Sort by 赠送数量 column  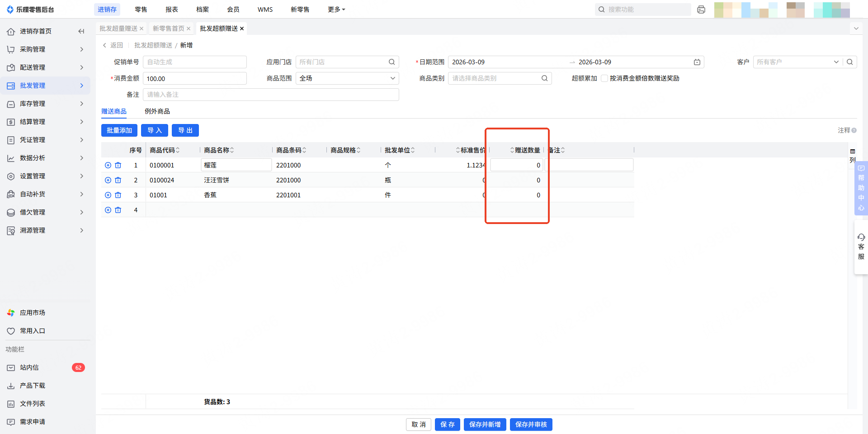click(512, 150)
